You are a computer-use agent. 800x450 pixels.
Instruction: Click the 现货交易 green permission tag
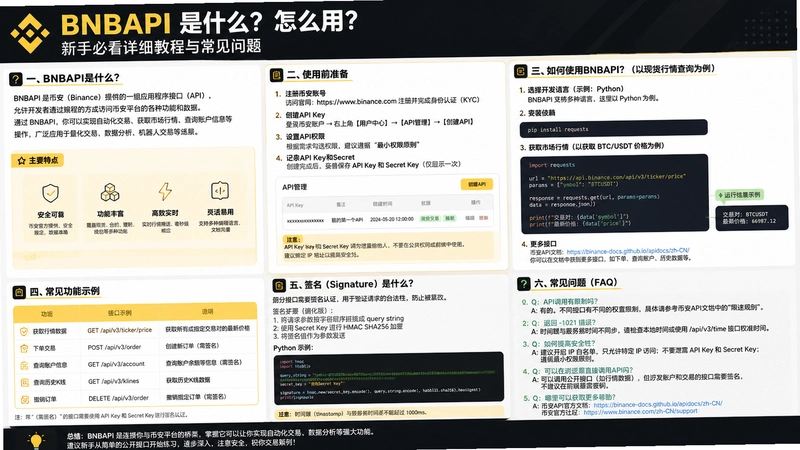click(x=430, y=218)
